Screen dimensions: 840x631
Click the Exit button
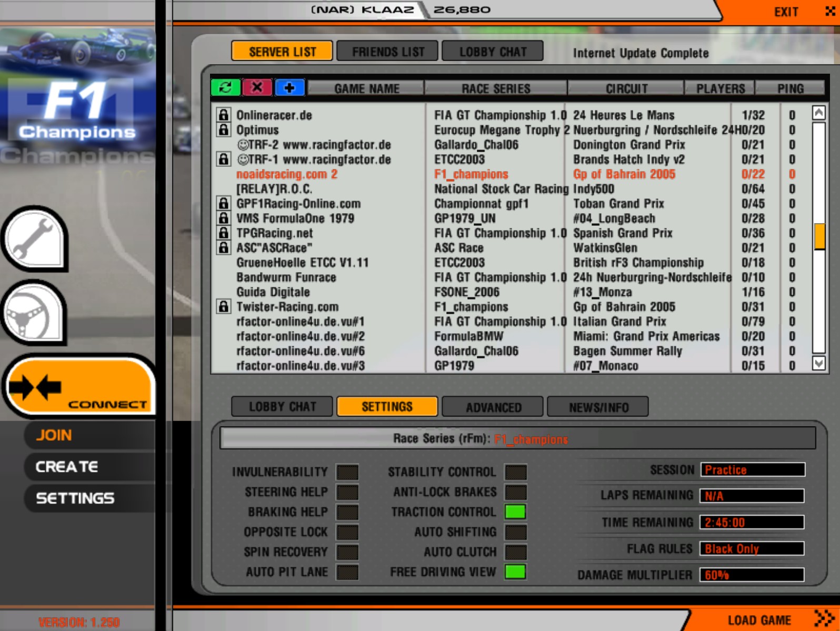786,12
